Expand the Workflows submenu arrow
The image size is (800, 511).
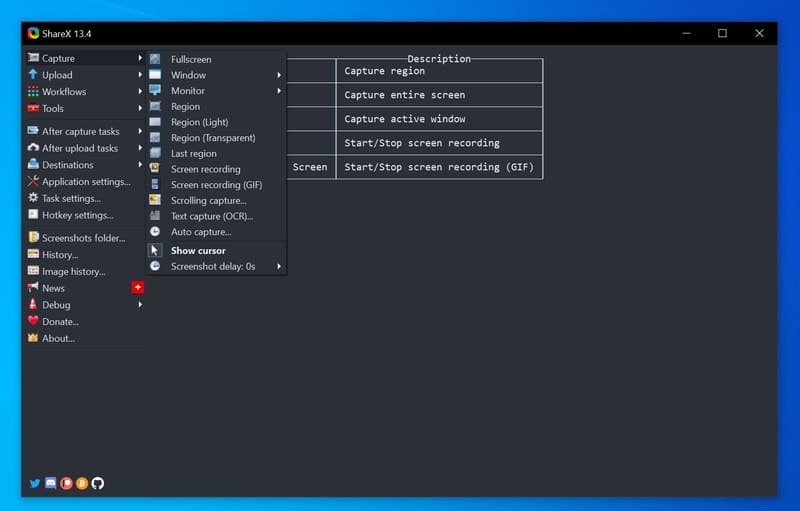pyautogui.click(x=140, y=92)
